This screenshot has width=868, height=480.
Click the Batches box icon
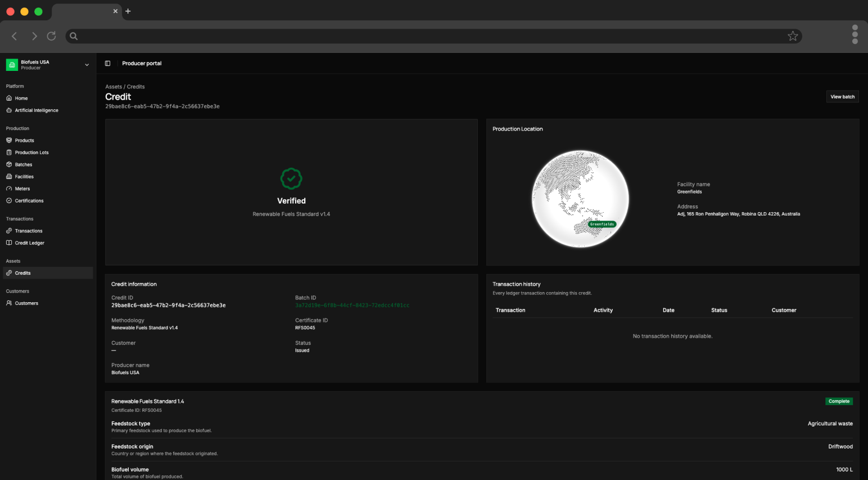tap(9, 164)
